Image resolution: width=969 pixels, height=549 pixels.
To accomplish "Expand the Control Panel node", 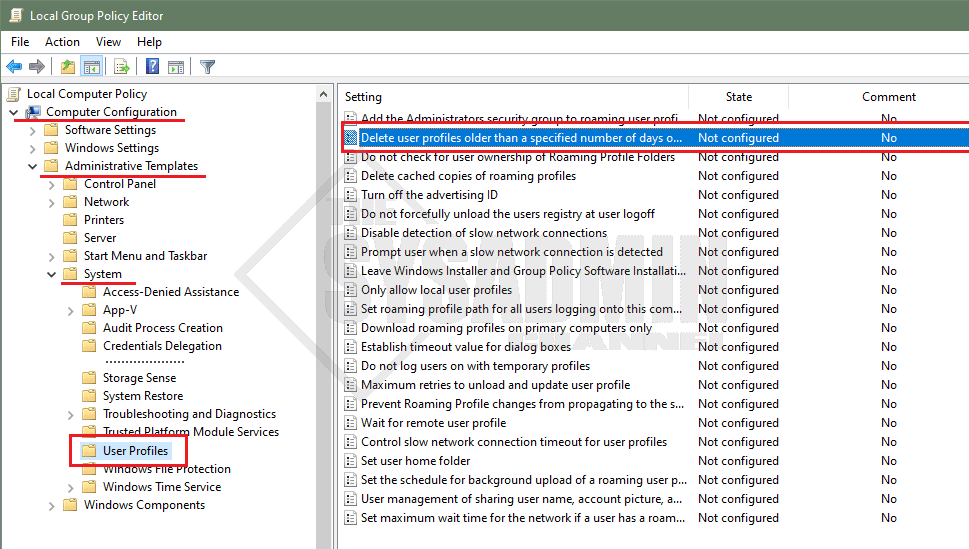I will [x=52, y=184].
